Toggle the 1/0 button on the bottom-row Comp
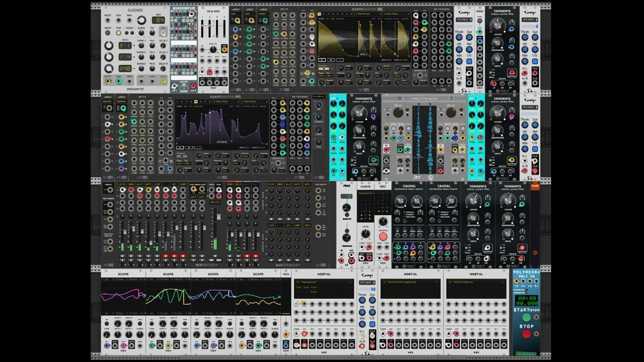644x362 pixels. (372, 324)
